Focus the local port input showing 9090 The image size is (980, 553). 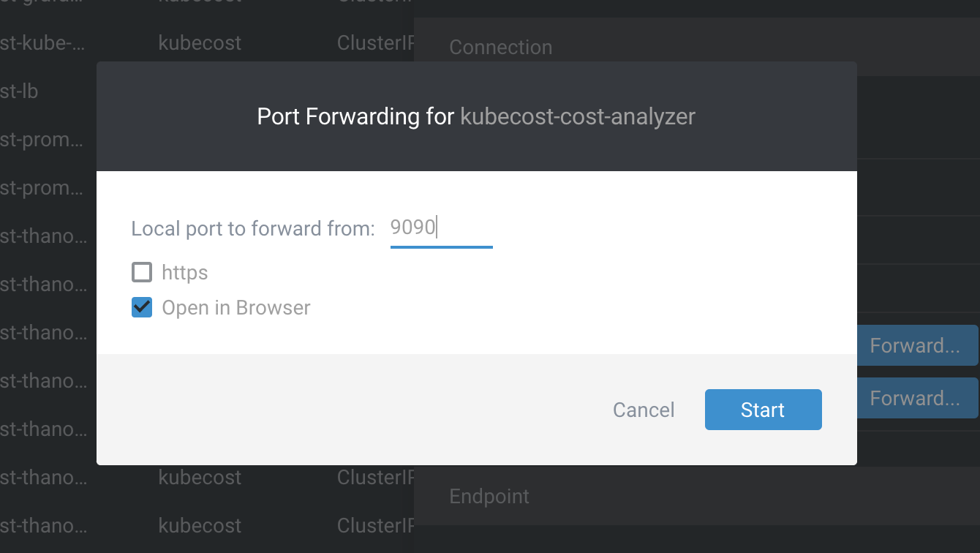point(441,227)
